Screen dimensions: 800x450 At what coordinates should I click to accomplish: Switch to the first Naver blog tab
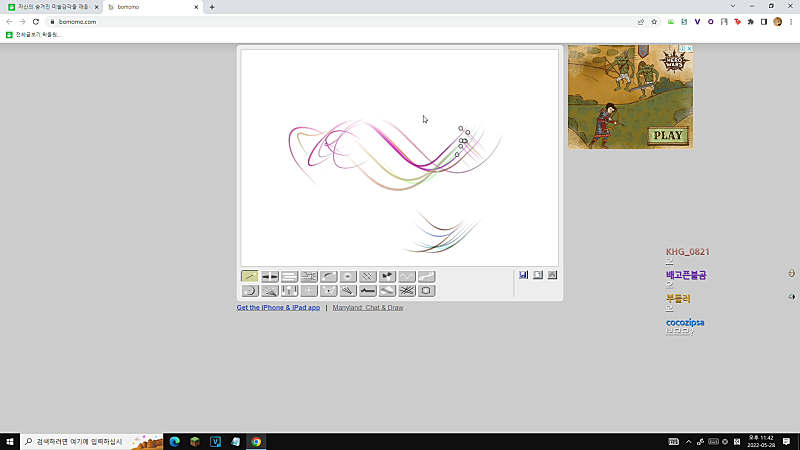pyautogui.click(x=53, y=7)
